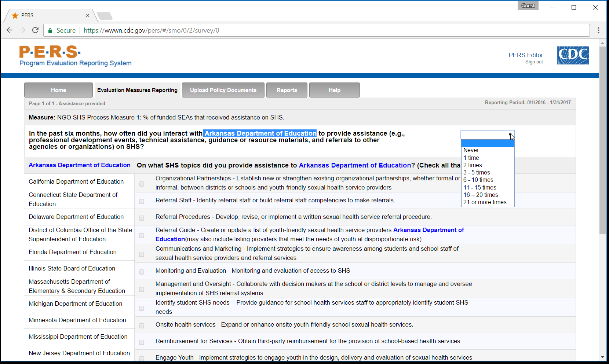Select New Jersey Department of Education
The width and height of the screenshot is (609, 364).
[x=79, y=353]
